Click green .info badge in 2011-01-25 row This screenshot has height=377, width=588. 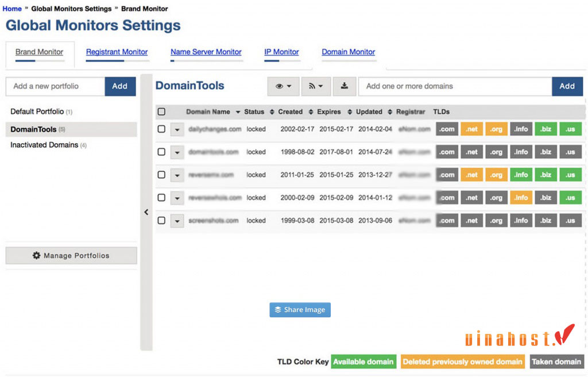(x=521, y=175)
